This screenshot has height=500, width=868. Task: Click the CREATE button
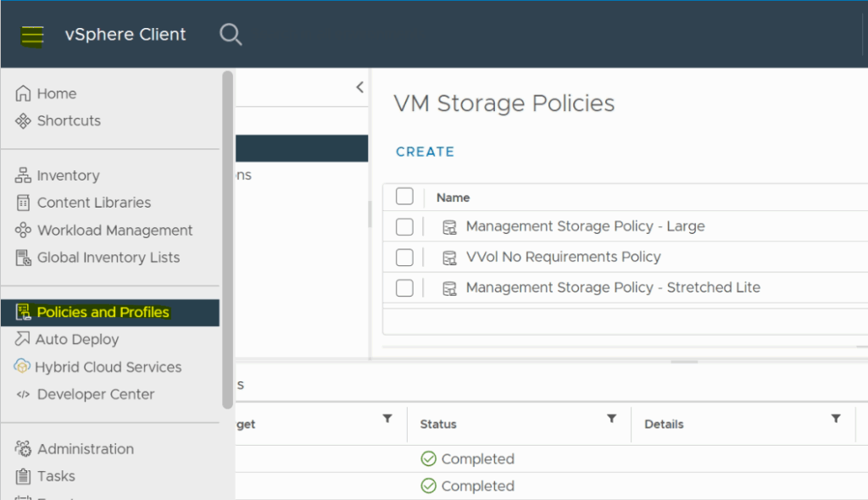pyautogui.click(x=426, y=152)
